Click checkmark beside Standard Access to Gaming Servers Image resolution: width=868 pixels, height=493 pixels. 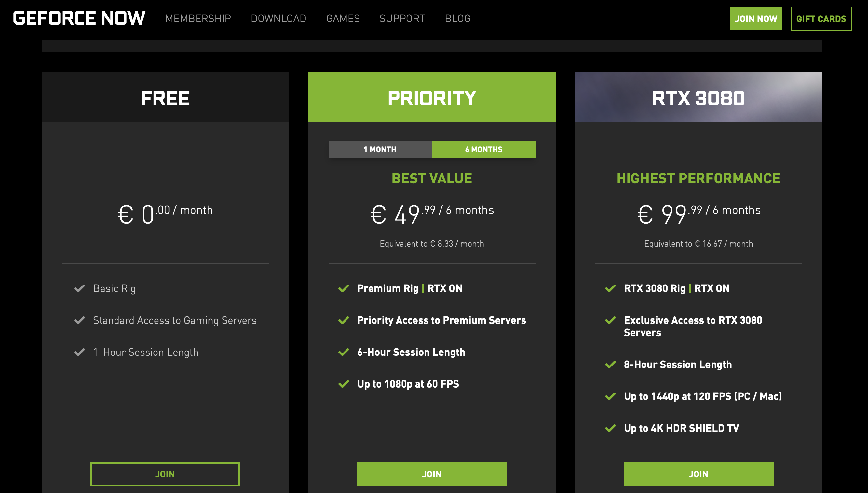coord(80,320)
